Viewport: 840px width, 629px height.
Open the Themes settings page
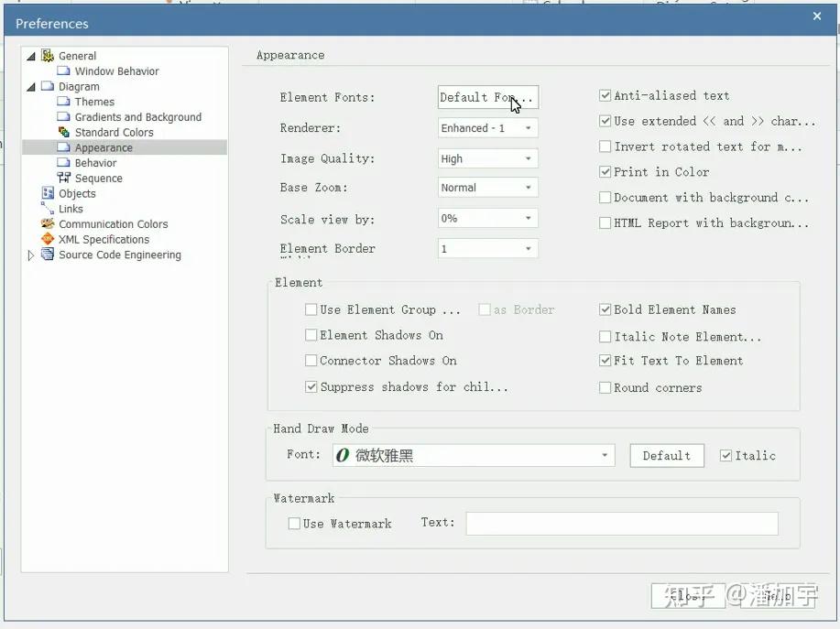coord(95,102)
